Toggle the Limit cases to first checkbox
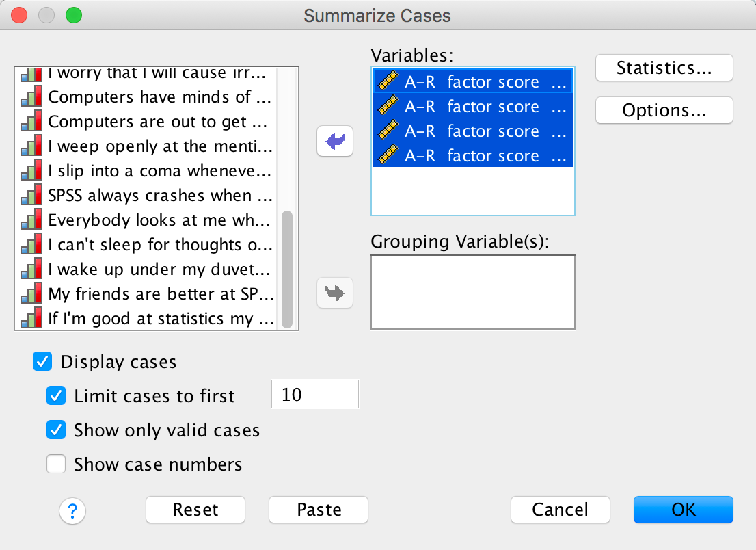The width and height of the screenshot is (756, 550). pos(56,396)
